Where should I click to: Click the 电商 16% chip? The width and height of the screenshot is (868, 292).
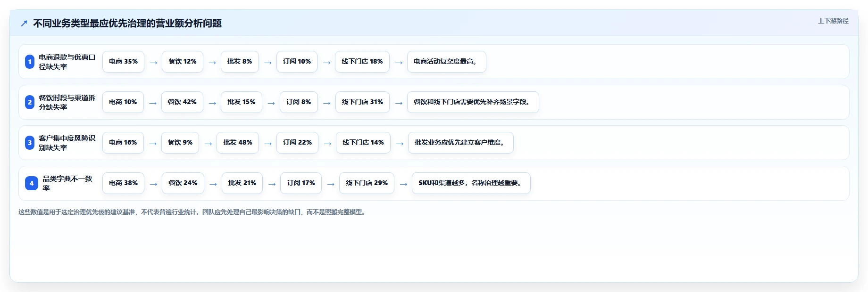(123, 143)
